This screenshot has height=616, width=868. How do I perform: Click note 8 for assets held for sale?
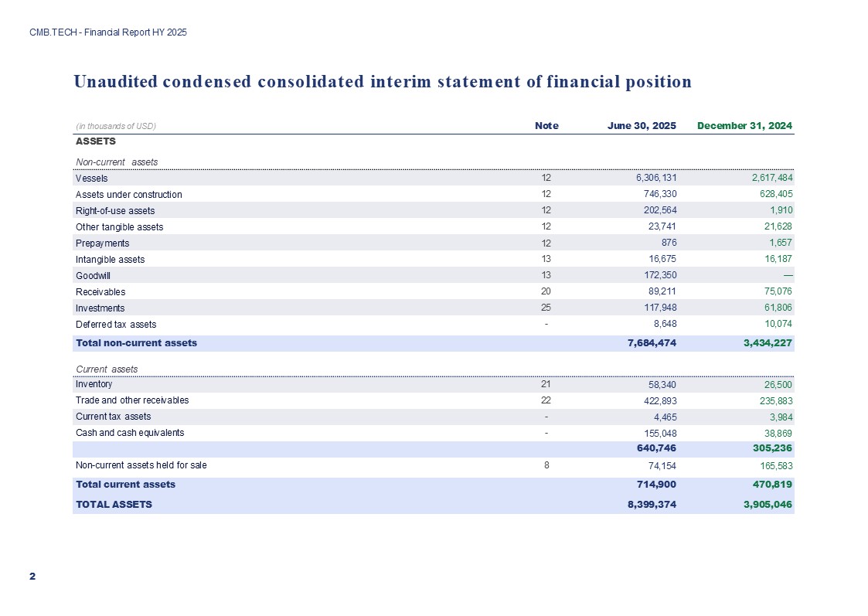coord(546,465)
